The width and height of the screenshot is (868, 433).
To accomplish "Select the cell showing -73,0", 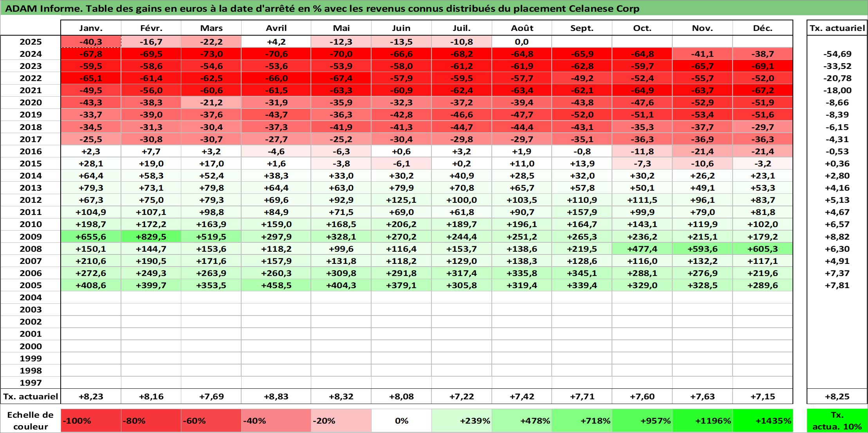I will click(211, 54).
